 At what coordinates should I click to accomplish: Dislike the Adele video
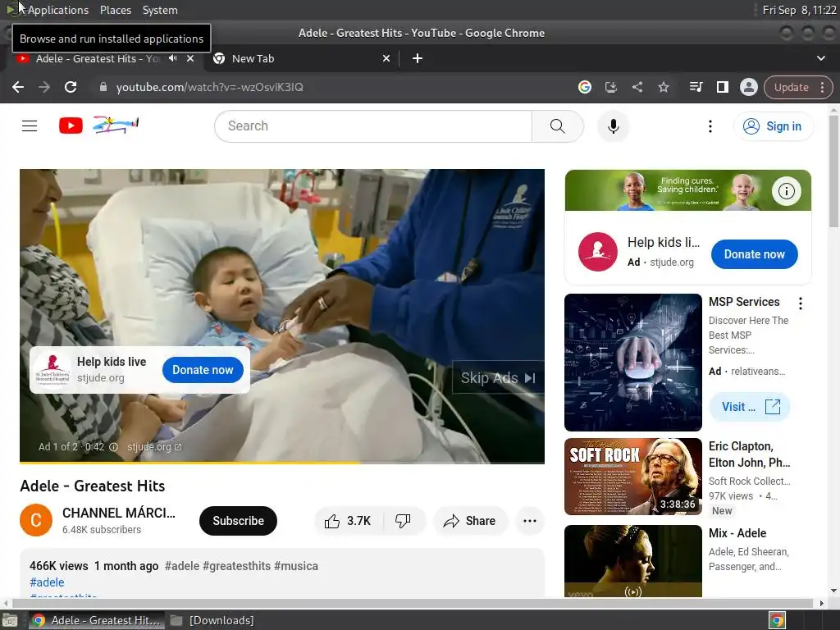pos(403,521)
